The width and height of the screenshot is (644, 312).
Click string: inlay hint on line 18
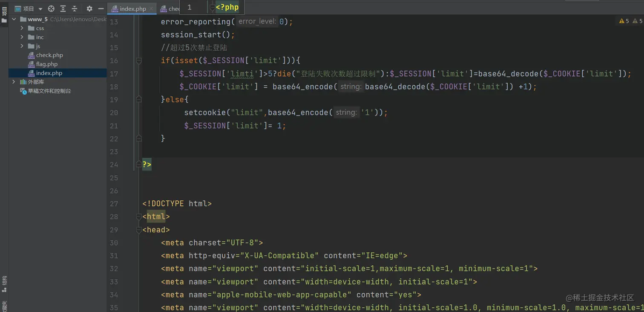point(351,87)
